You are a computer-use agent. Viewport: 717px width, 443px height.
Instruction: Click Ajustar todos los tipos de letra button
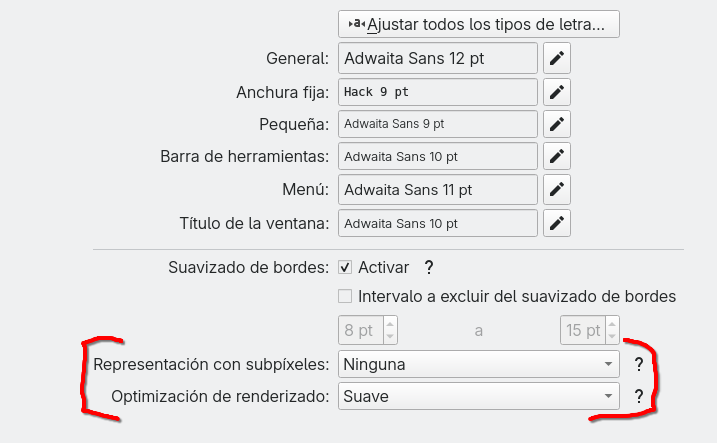coord(479,24)
